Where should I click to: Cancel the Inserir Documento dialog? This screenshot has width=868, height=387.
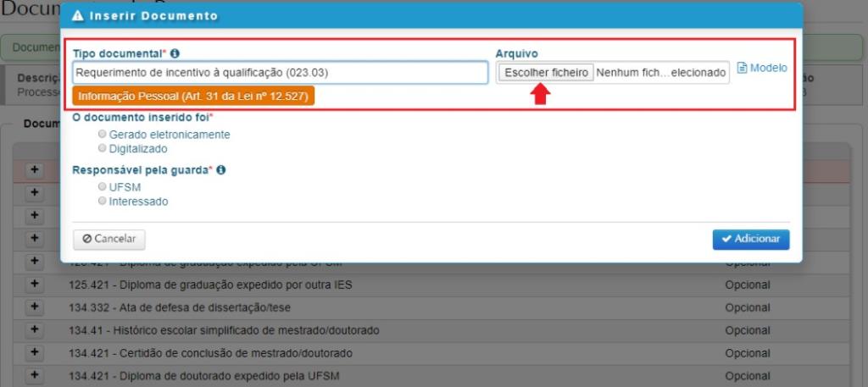coord(109,240)
